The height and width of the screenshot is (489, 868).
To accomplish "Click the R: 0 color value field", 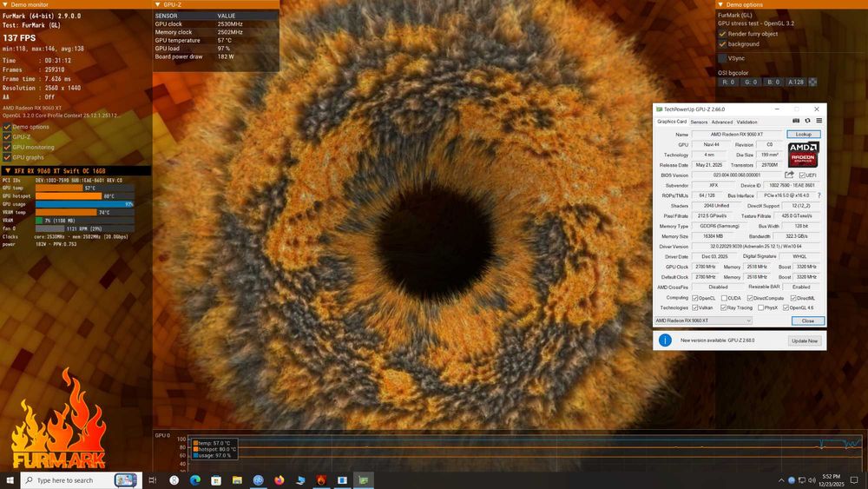I will tap(728, 82).
